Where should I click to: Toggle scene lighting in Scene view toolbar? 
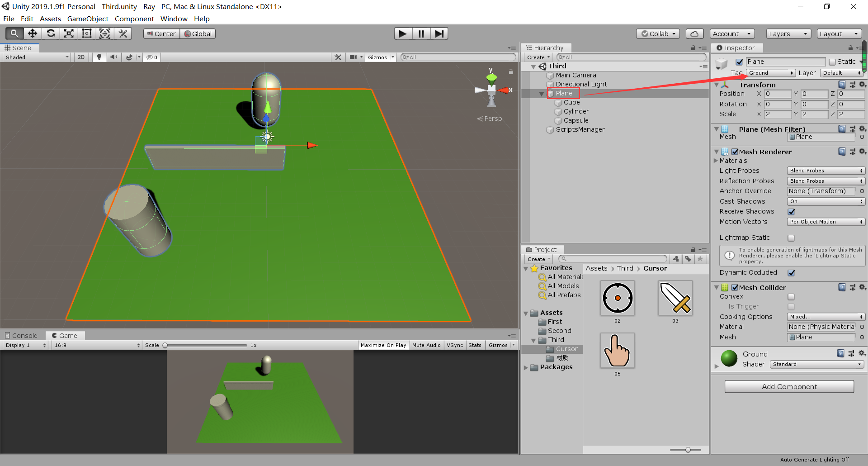(x=99, y=57)
